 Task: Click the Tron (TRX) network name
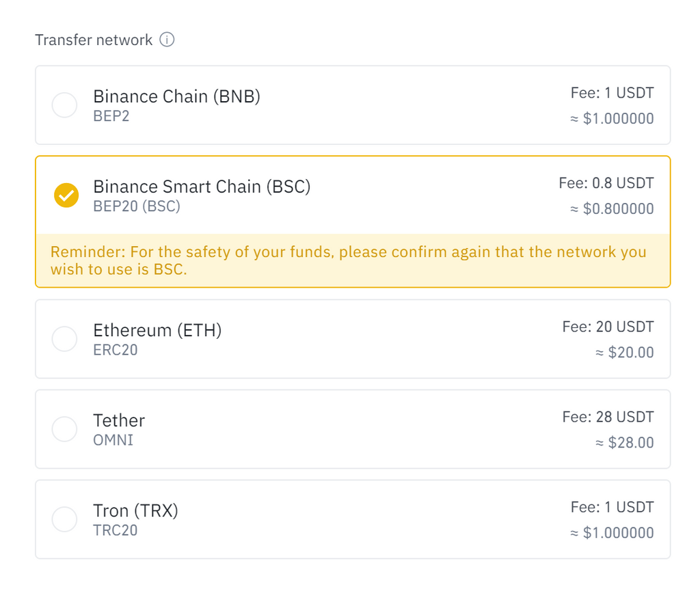(136, 510)
